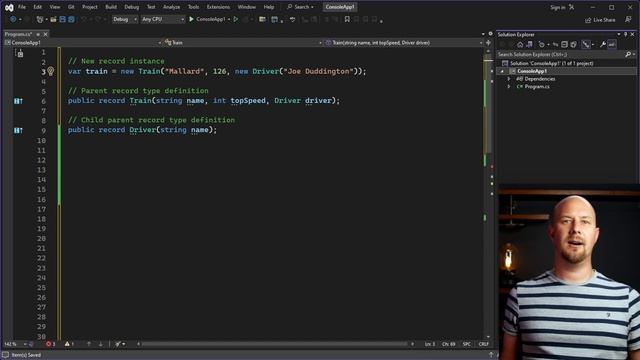Viewport: 640px width, 360px height.
Task: Click the Ln line number indicator
Action: tap(430, 344)
